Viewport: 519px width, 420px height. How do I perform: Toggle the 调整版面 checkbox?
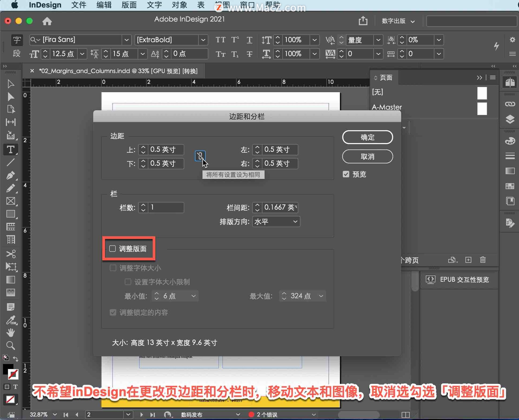tap(112, 249)
